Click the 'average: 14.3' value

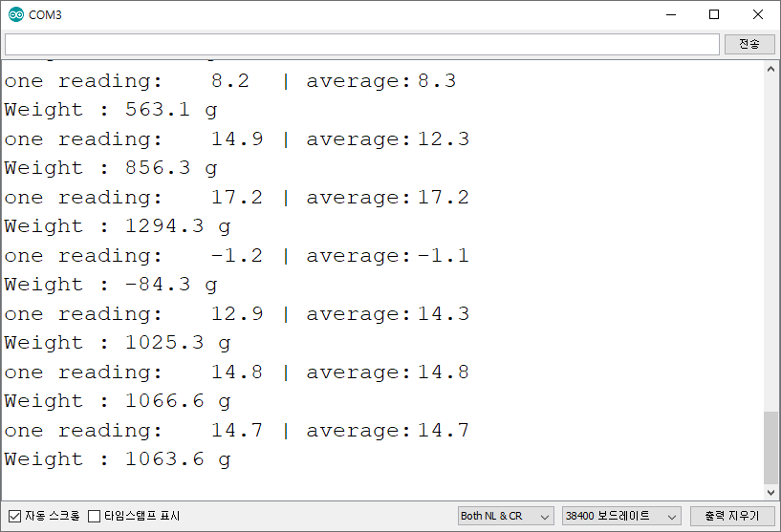[388, 314]
